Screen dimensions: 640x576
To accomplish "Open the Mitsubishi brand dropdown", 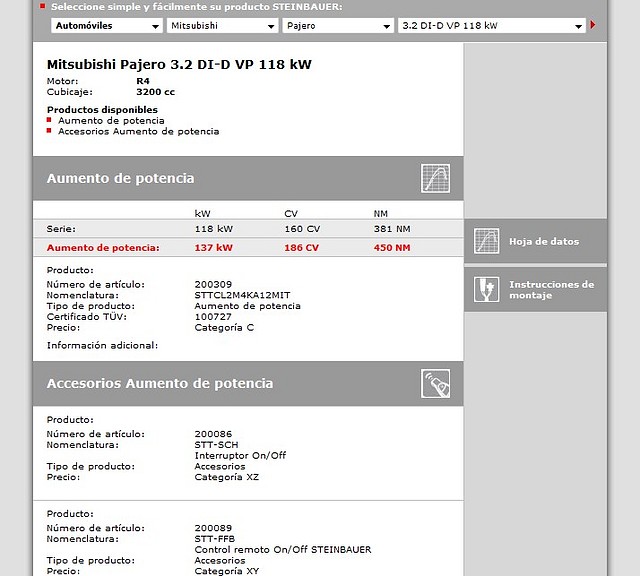I will (222, 26).
